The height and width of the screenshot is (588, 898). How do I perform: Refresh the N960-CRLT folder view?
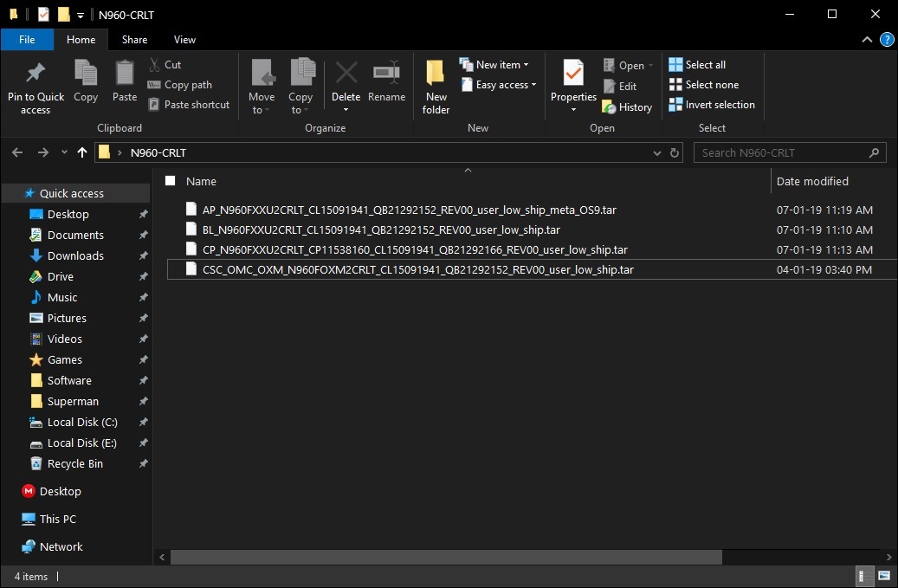(675, 153)
